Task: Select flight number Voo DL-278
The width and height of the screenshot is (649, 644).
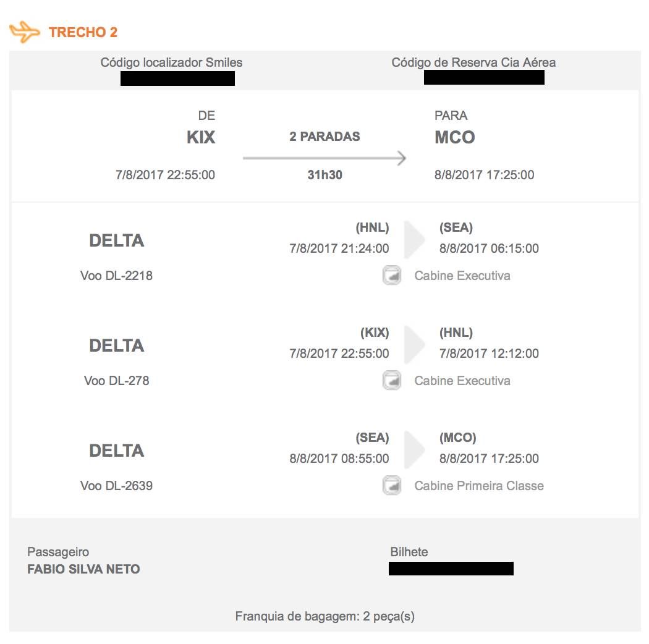Action: tap(116, 381)
